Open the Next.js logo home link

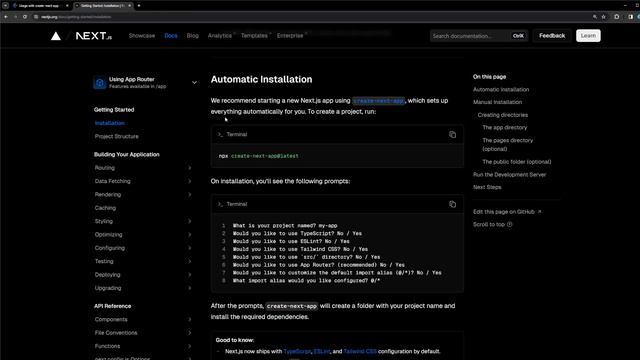tap(93, 36)
